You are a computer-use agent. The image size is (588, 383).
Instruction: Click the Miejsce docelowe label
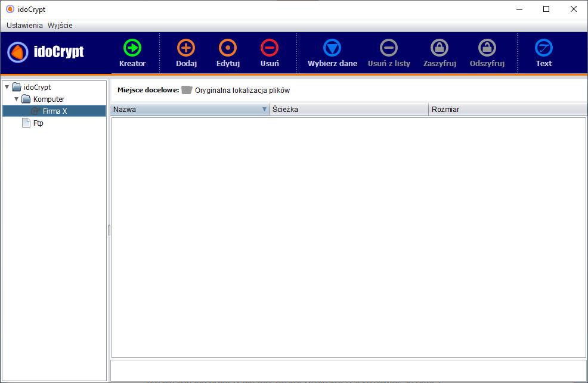(x=148, y=90)
